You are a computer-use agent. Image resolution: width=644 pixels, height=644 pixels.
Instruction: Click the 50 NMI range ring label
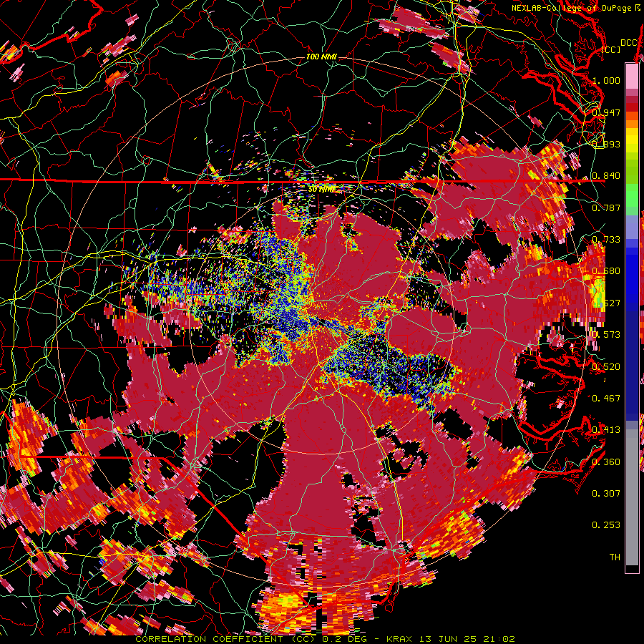point(321,189)
